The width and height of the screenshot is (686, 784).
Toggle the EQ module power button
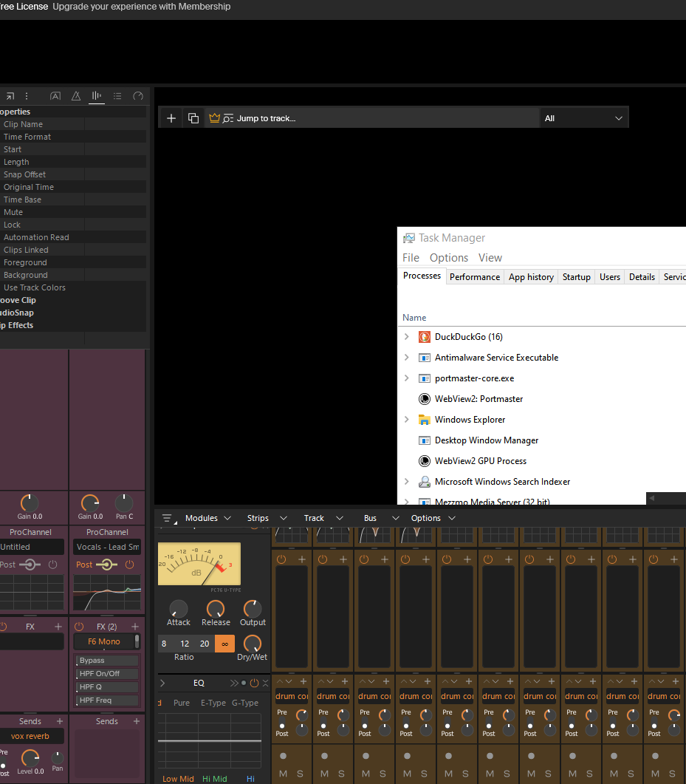(x=254, y=683)
